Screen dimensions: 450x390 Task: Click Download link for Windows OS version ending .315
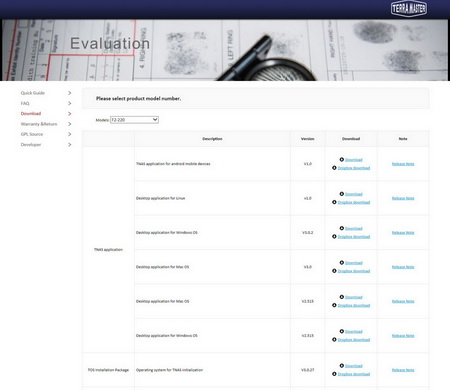coord(354,332)
